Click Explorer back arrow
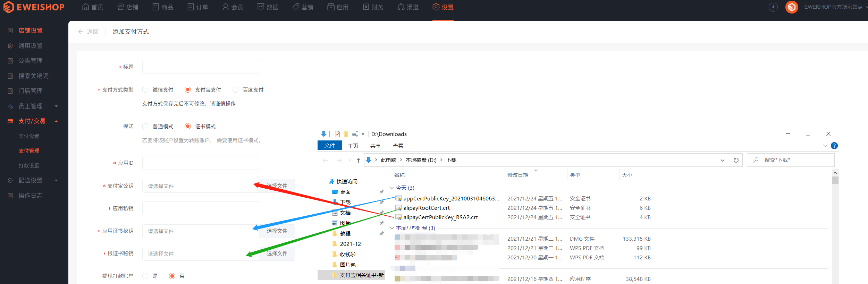Image resolution: width=868 pixels, height=284 pixels. (x=326, y=160)
